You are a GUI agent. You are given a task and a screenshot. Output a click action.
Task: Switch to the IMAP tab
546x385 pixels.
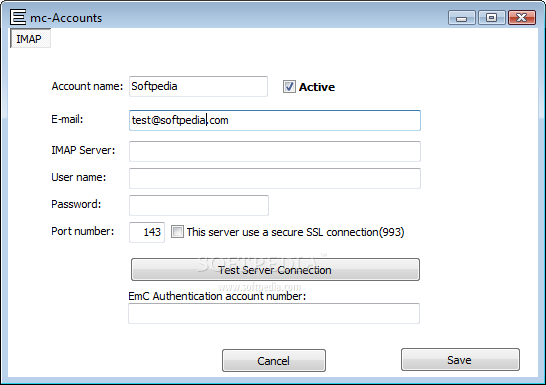30,39
